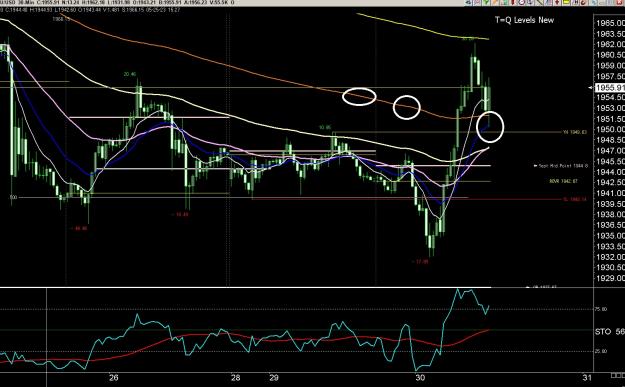Viewport: 625px width, 387px height.
Task: Click the red vertical bar toolbar icon
Action: [x=513, y=2]
